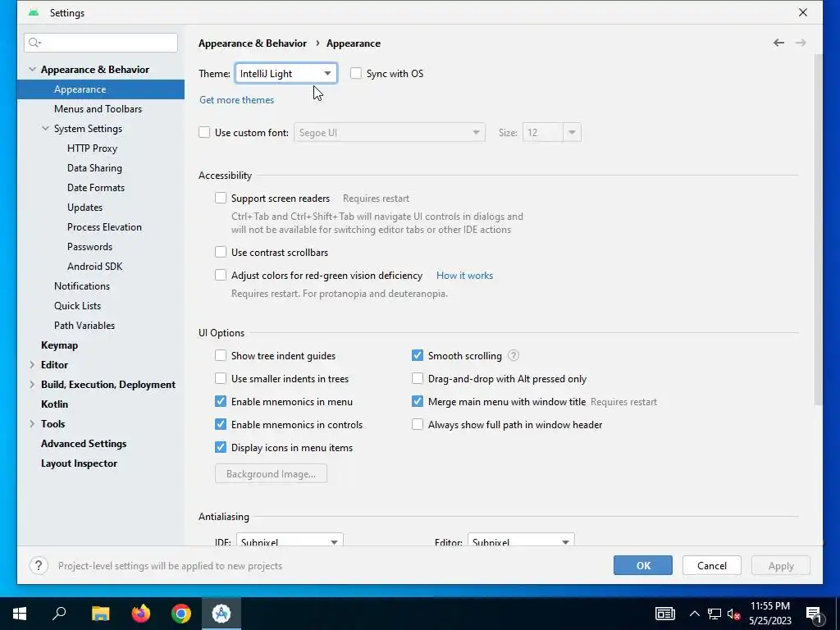Check Adjust colors for red-green vision deficiency

click(221, 276)
